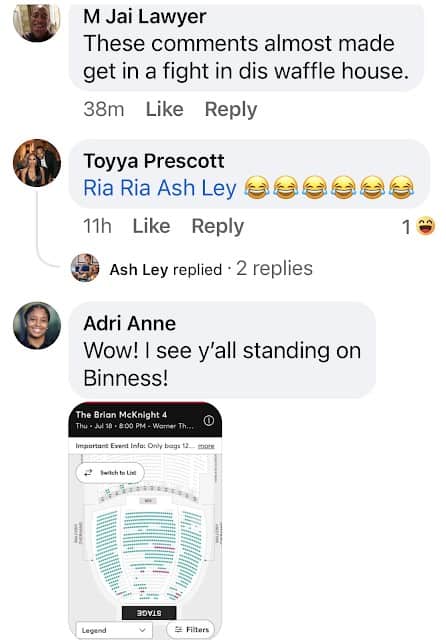Screen dimensions: 446x640
Task: Click the swap arrows in Switch to List
Action: [x=88, y=473]
